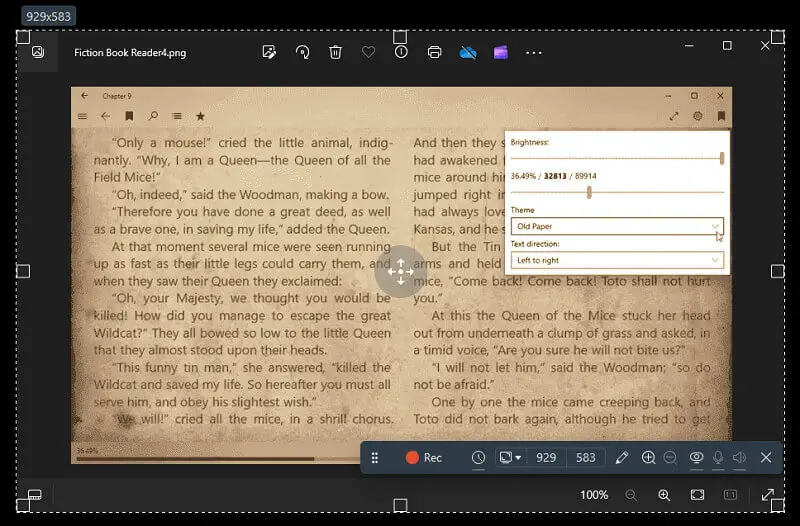Toggle the webcam eye icon in recorder
The width and height of the screenshot is (800, 526).
click(696, 457)
